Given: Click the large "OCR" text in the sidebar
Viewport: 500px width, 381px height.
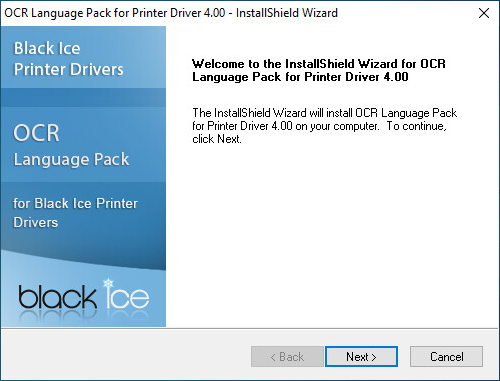Looking at the screenshot, I should point(36,133).
